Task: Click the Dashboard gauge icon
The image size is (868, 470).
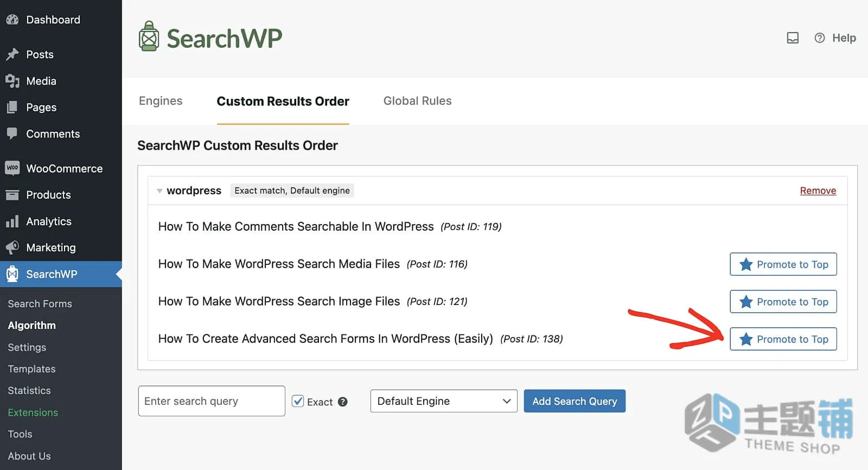Action: pyautogui.click(x=12, y=20)
